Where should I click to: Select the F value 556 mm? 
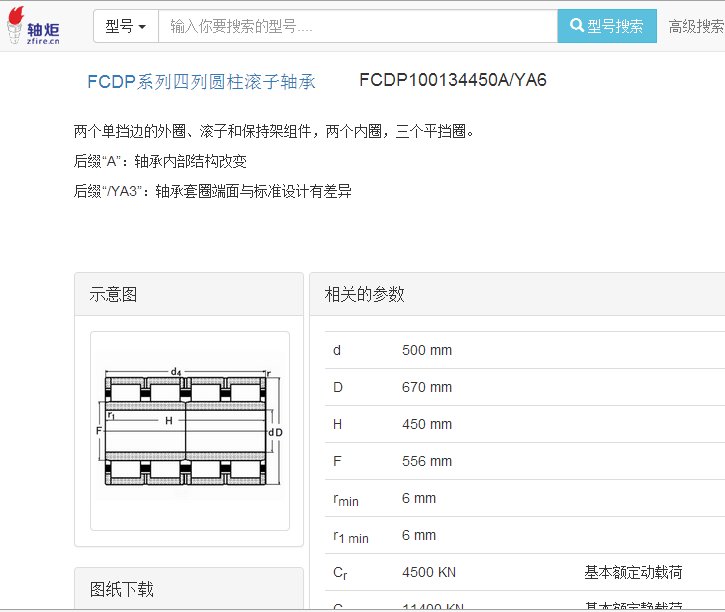coord(427,461)
